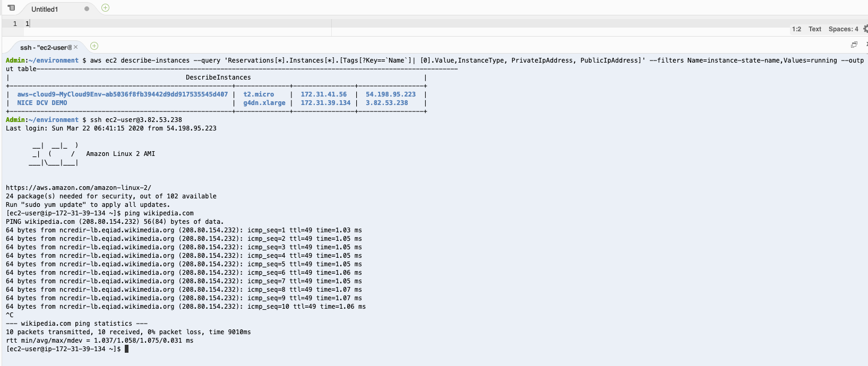Select the ssh - "ec2-user@ terminal tab
Screen dimensions: 868x366
click(46, 47)
